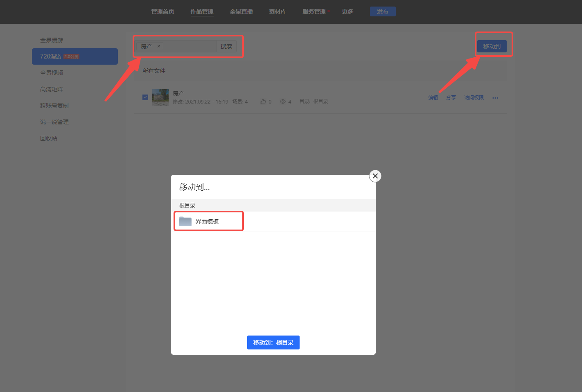Remove the 房产 search tag

click(159, 46)
